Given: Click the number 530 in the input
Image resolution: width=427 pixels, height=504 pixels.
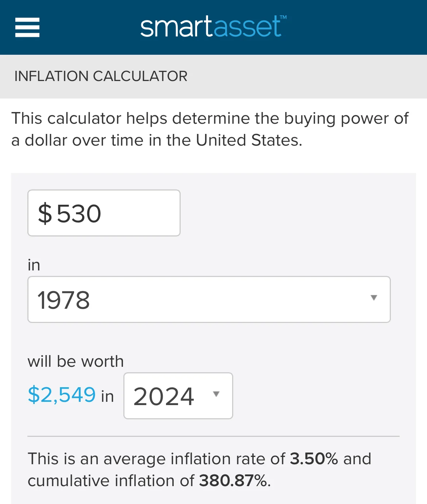Looking at the screenshot, I should point(79,213).
